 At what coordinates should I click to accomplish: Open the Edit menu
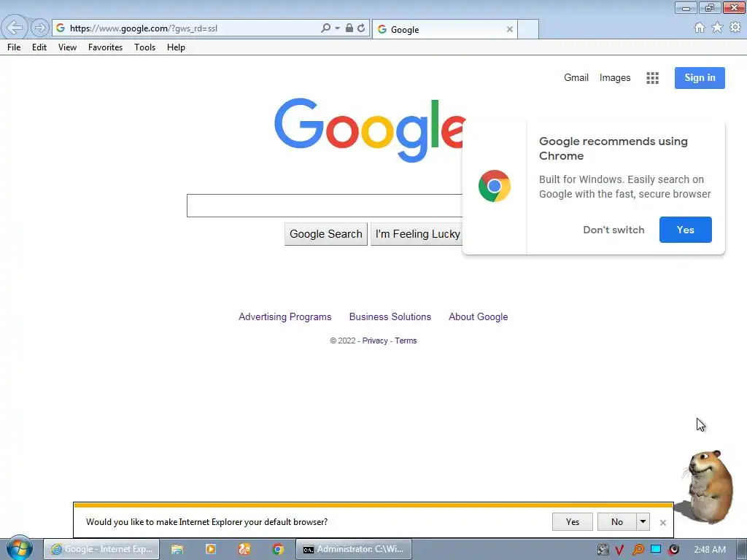[39, 47]
